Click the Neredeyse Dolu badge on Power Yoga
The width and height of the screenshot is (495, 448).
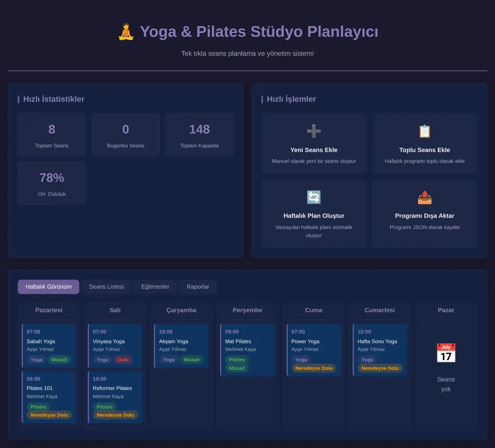point(314,368)
